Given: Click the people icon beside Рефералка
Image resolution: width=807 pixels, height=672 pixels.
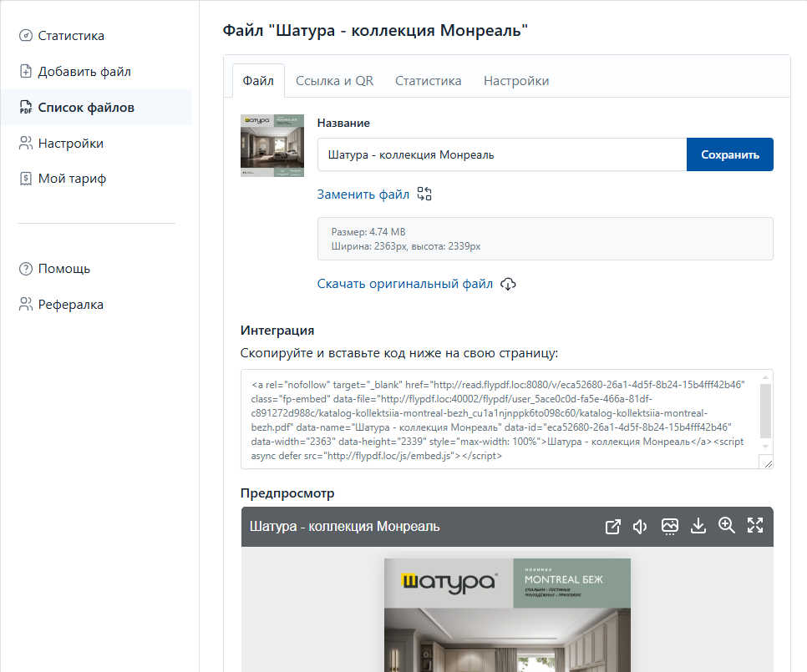Looking at the screenshot, I should pos(26,305).
